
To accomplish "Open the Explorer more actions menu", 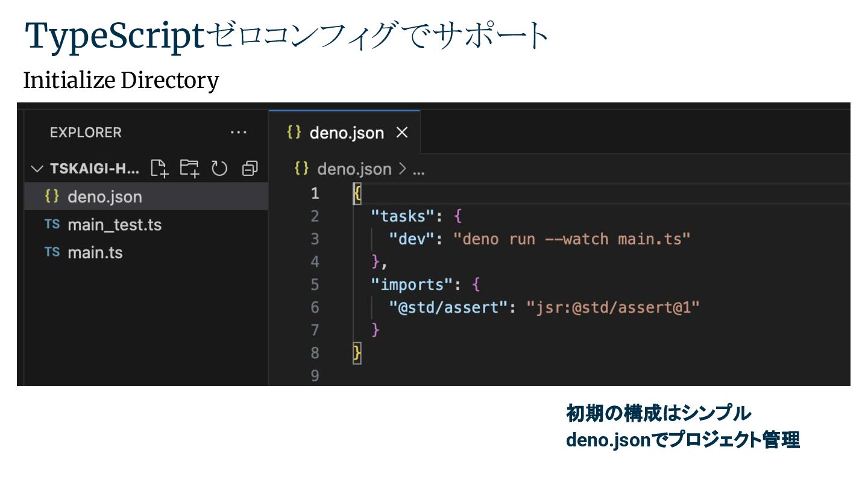I will click(x=239, y=133).
